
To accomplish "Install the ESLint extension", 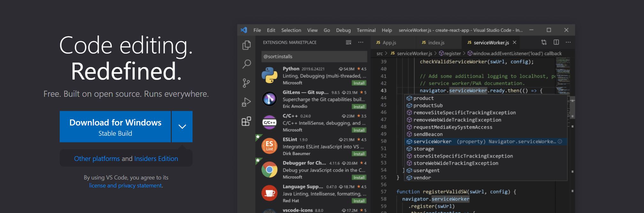I will click(359, 154).
